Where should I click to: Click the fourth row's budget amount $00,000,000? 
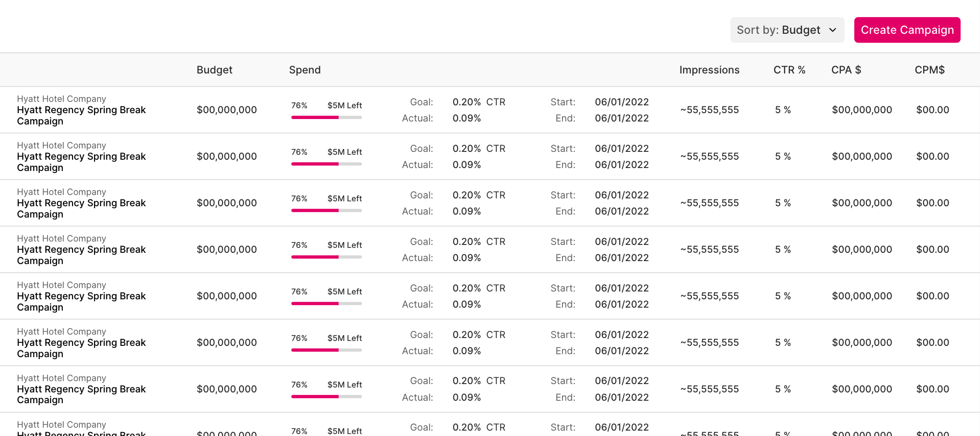click(x=227, y=249)
